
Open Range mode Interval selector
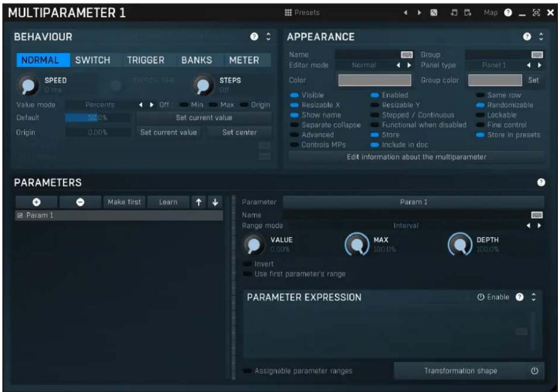point(405,225)
